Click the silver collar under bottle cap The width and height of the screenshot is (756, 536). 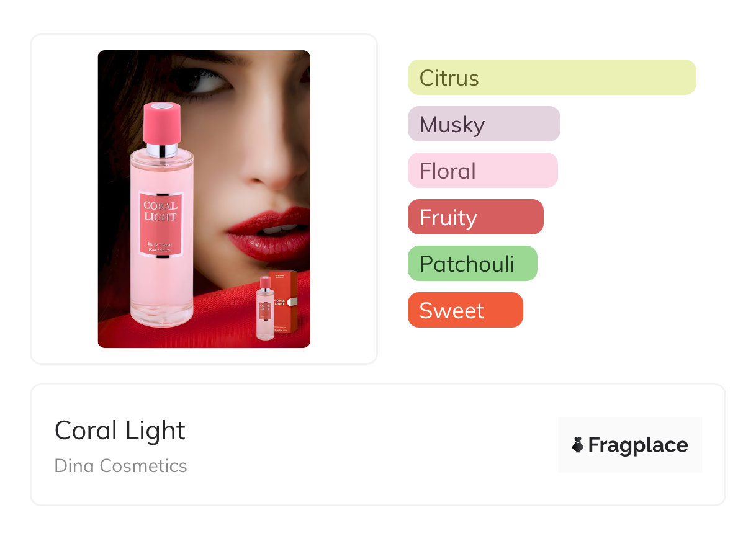tap(162, 151)
